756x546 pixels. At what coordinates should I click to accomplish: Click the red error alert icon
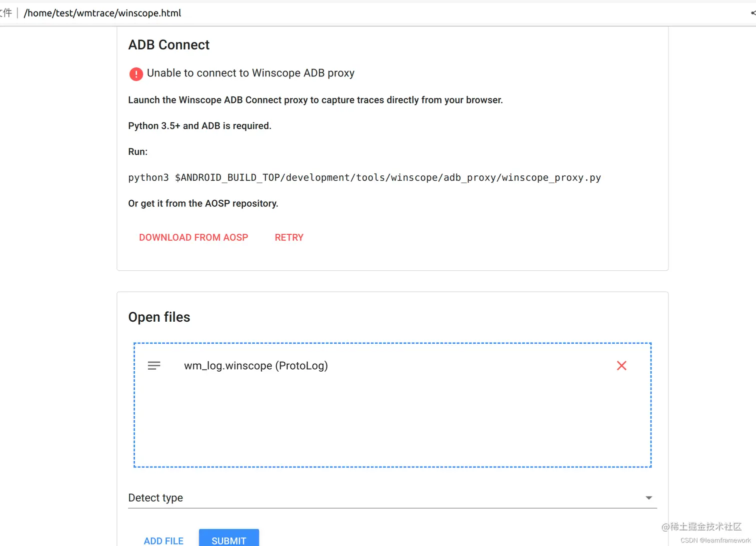tap(136, 74)
